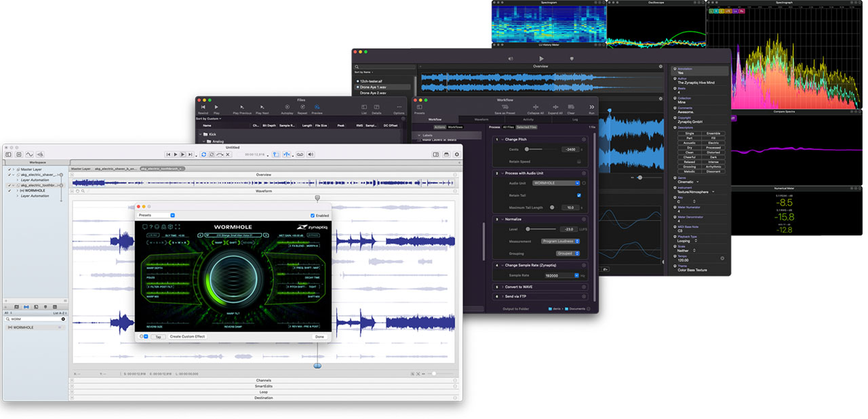The width and height of the screenshot is (868, 419).
Task: Open Options in Files window toolbar
Action: 399,107
